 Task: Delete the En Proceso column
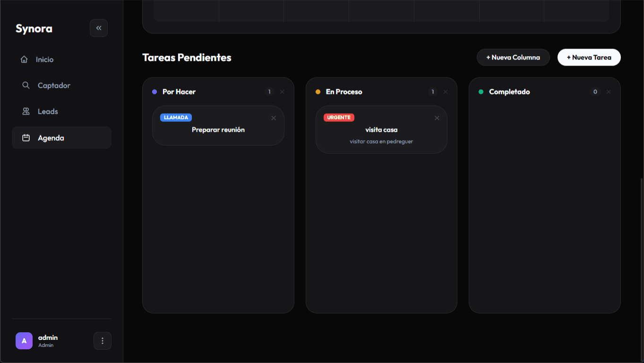coord(445,92)
